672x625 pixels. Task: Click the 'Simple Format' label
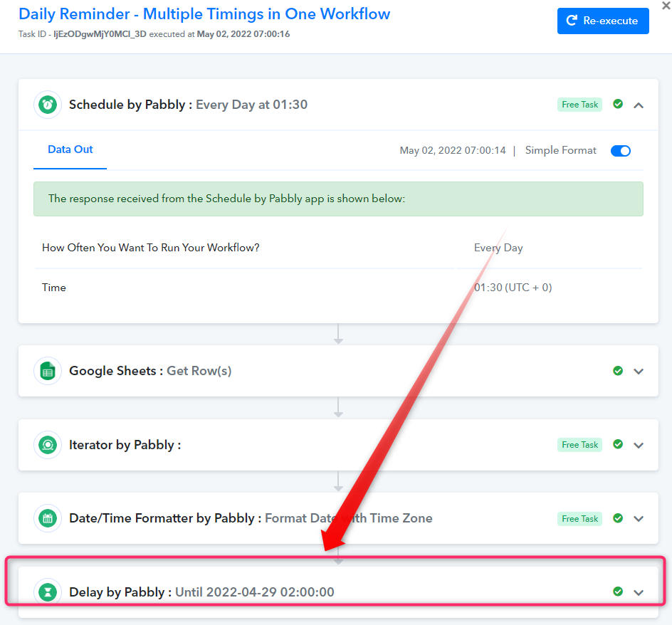tap(560, 150)
